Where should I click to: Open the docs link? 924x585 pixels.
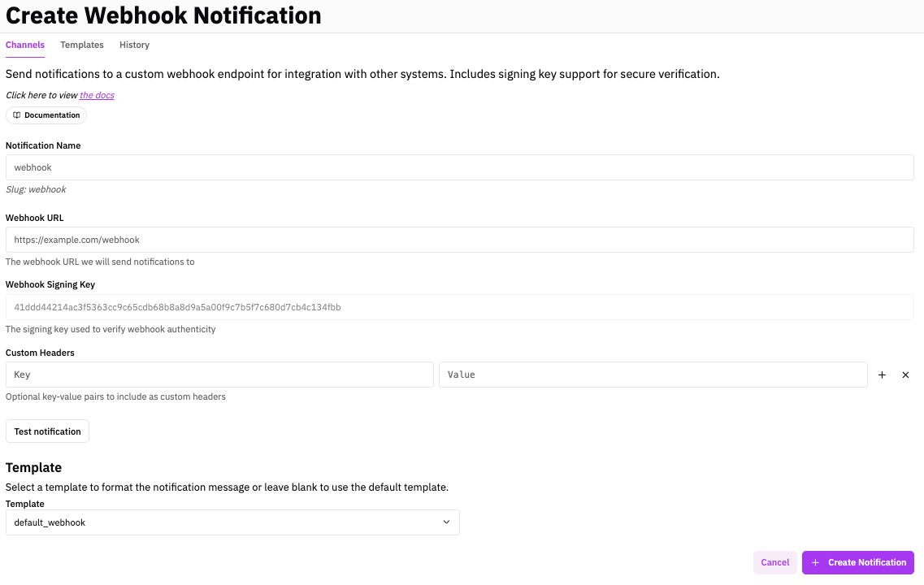click(x=96, y=94)
